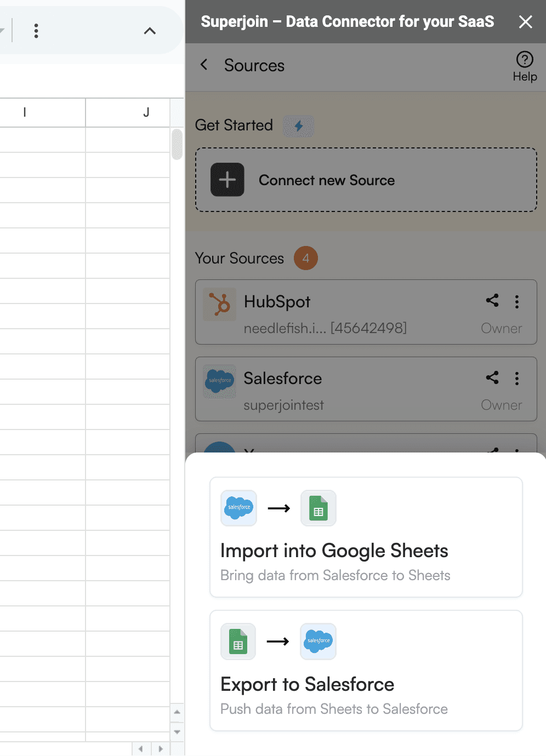Click the Your Sources count badge
Image resolution: width=546 pixels, height=756 pixels.
(306, 258)
